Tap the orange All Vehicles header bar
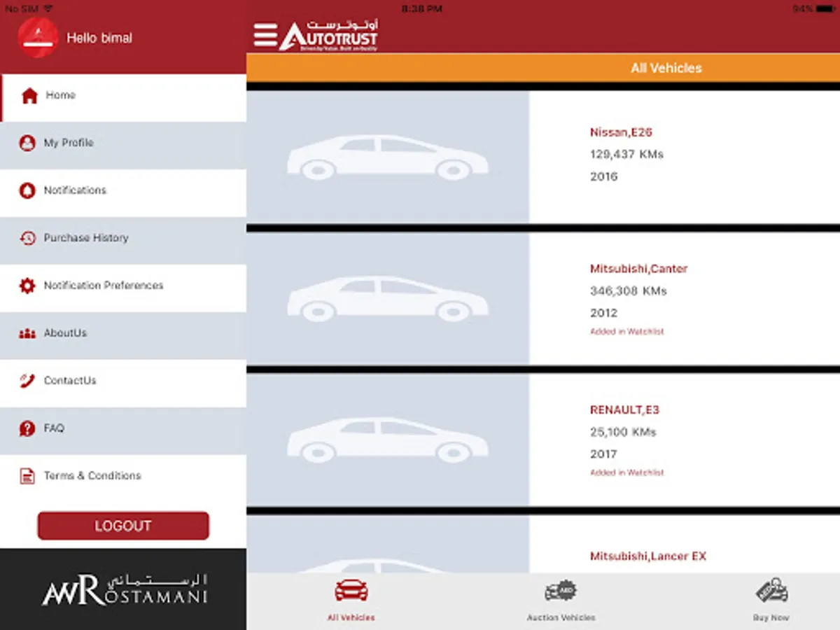Screen dimensions: 840x630 [543, 68]
